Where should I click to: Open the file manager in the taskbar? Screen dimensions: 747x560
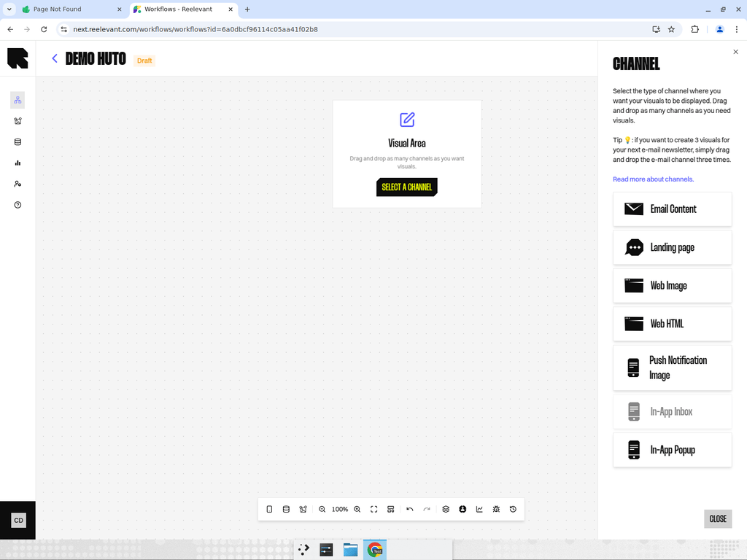click(x=351, y=550)
